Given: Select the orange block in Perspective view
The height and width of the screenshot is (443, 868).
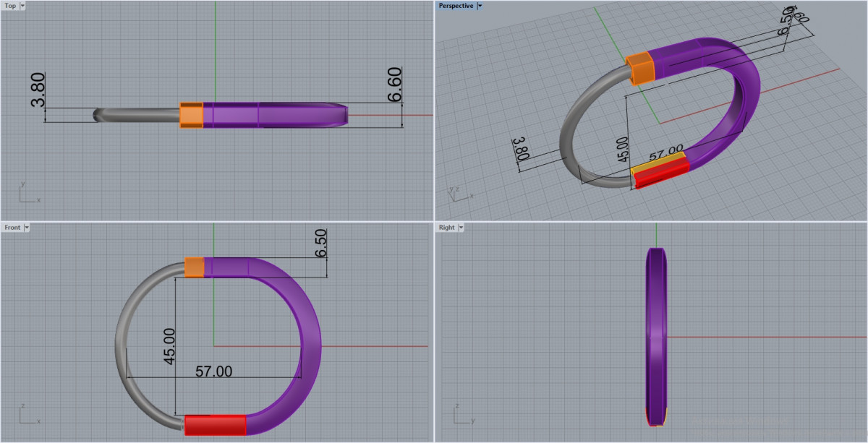Looking at the screenshot, I should (x=640, y=67).
